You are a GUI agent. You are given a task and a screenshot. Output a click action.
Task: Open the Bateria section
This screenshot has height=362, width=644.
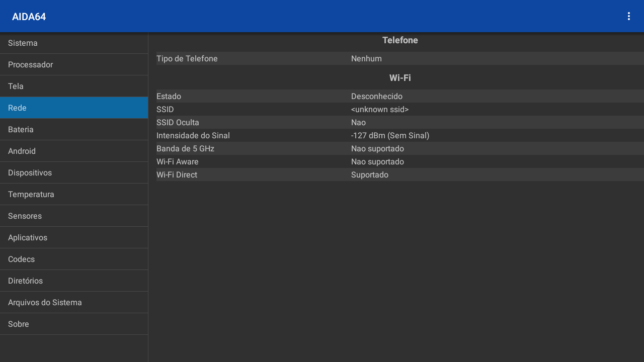tap(74, 130)
